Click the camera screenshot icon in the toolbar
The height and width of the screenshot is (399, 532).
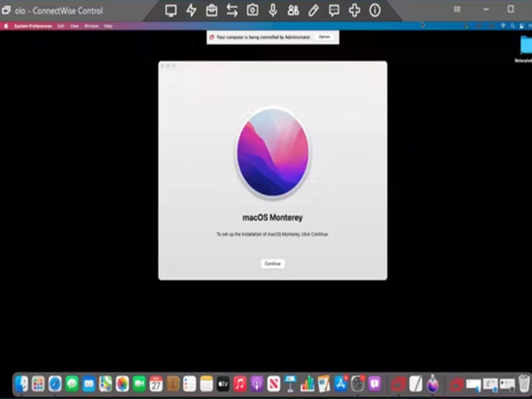[253, 10]
